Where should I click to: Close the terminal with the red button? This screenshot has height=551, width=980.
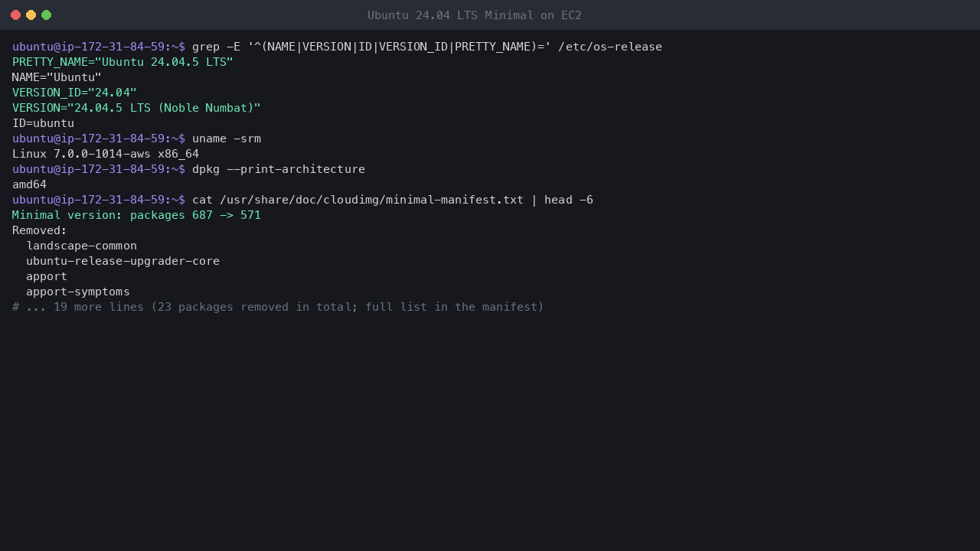(x=15, y=15)
